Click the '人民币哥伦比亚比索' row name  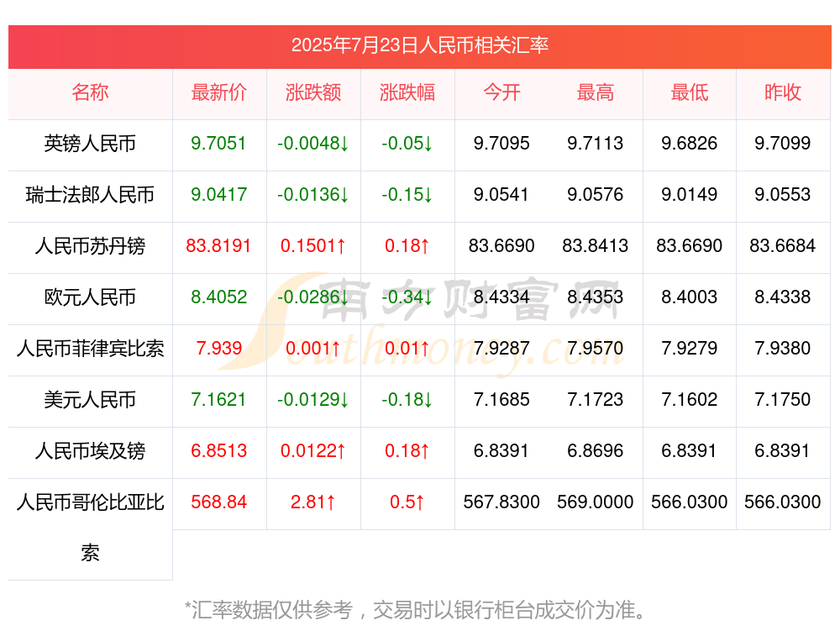pyautogui.click(x=90, y=528)
